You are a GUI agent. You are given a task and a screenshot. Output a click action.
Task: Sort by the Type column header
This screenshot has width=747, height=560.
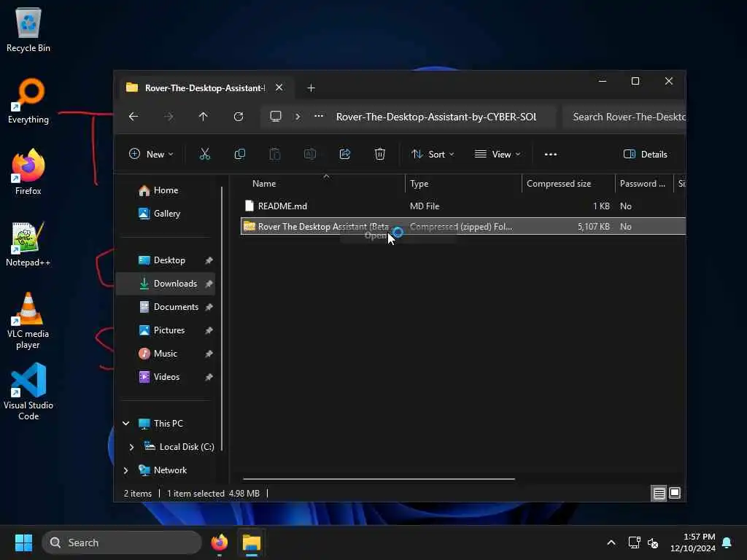point(463,183)
